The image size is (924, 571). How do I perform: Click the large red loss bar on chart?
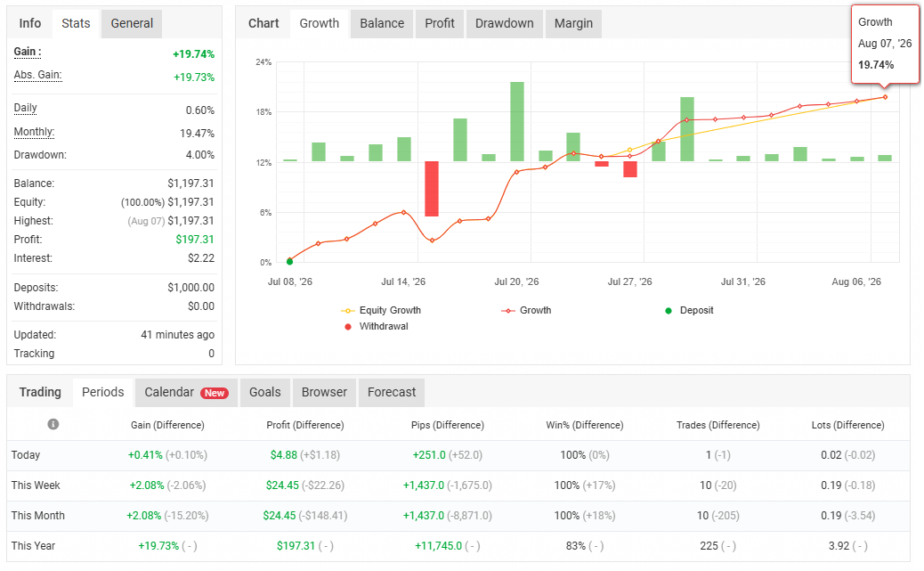click(432, 189)
